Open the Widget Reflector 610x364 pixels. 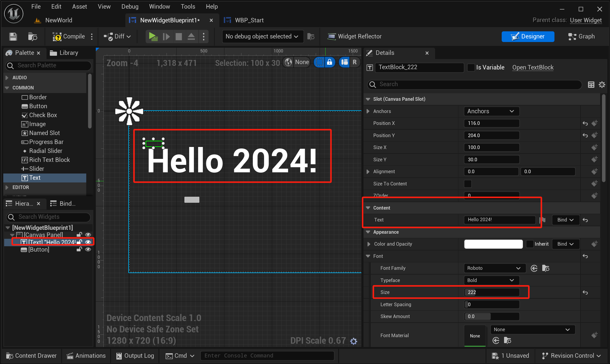click(x=355, y=36)
